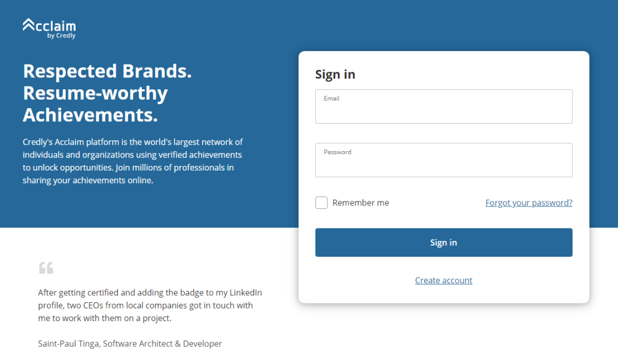Click the 'Sign in' card heading
618x364 pixels.
335,74
